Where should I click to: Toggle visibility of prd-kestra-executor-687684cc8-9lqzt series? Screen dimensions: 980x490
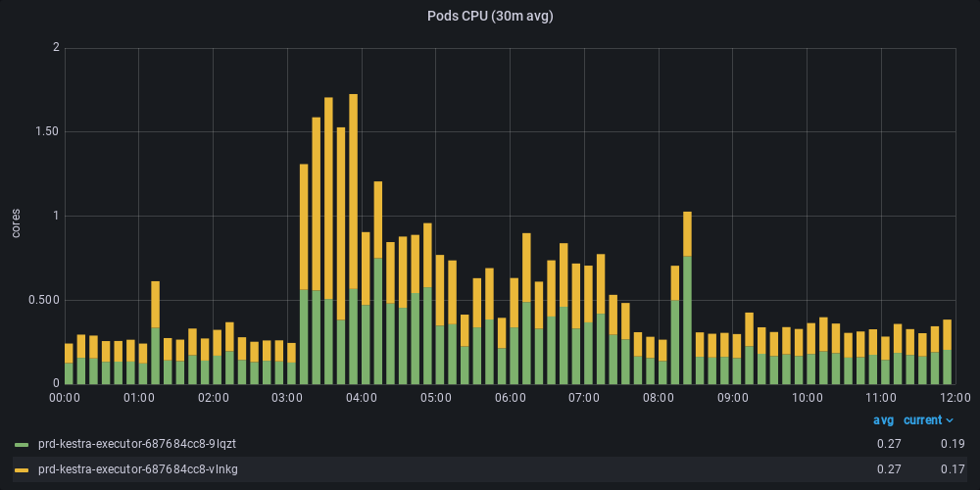[136, 444]
